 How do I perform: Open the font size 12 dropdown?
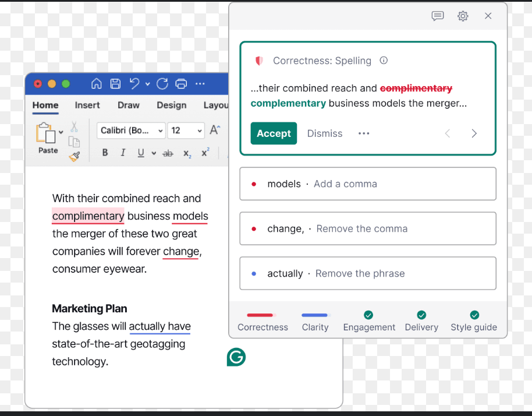(x=186, y=131)
